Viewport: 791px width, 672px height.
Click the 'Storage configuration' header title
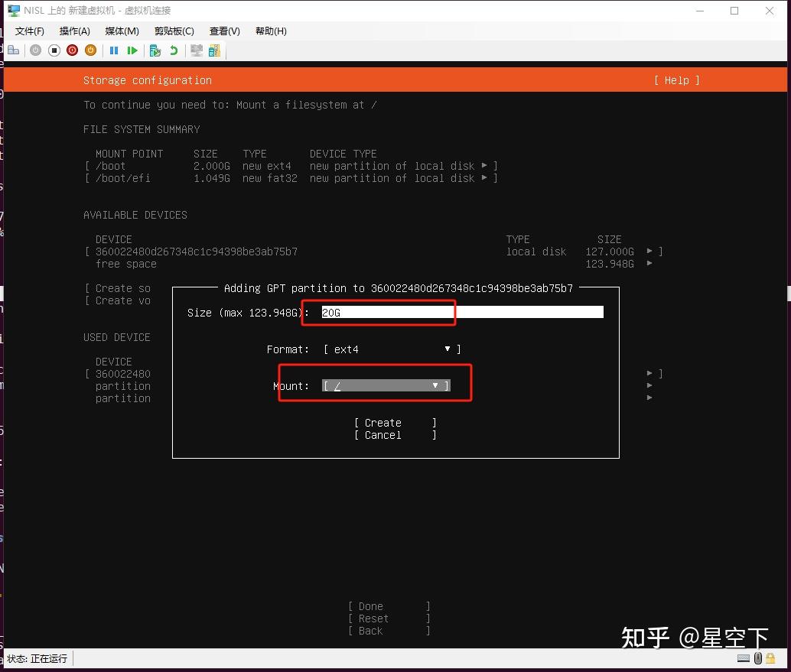pos(148,80)
